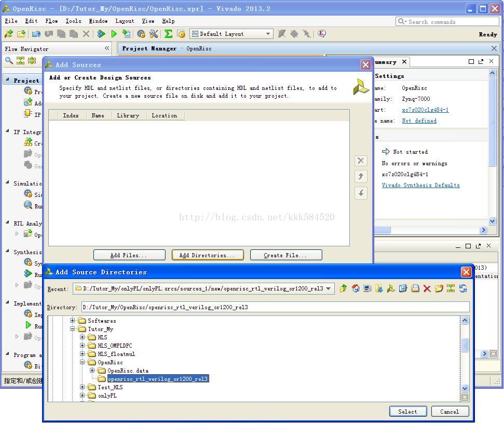Expand the OpenRisc.data folder

92,371
